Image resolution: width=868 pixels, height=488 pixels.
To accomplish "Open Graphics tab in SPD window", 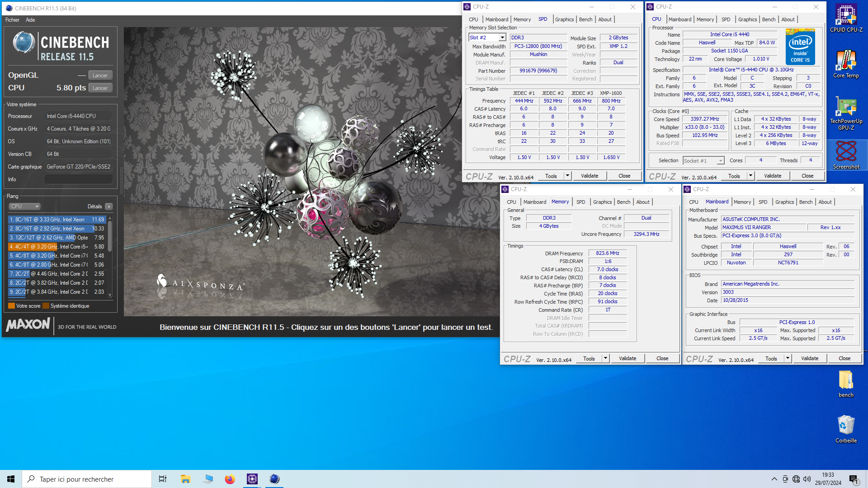I will [x=564, y=19].
